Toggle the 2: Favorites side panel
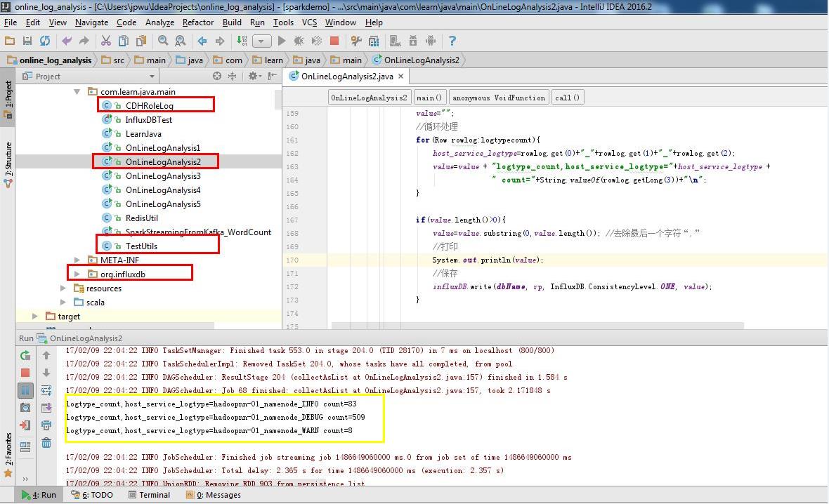This screenshot has width=829, height=504. pos(8,456)
